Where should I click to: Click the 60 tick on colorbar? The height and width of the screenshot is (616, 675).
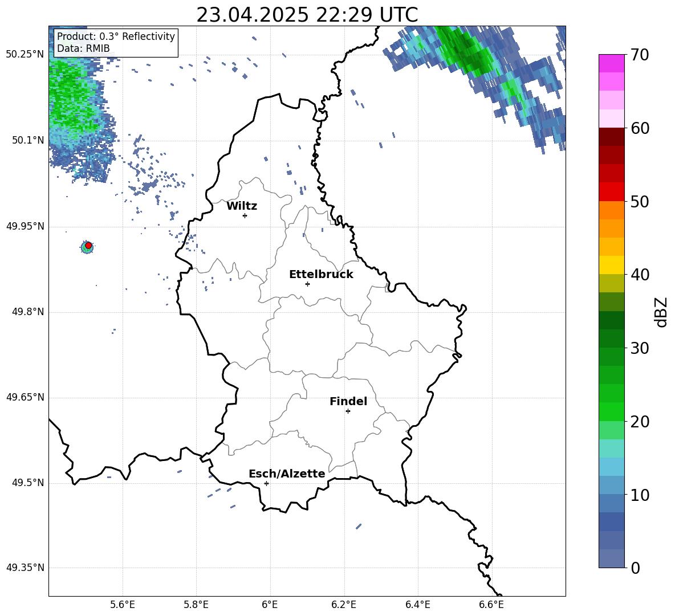click(640, 128)
